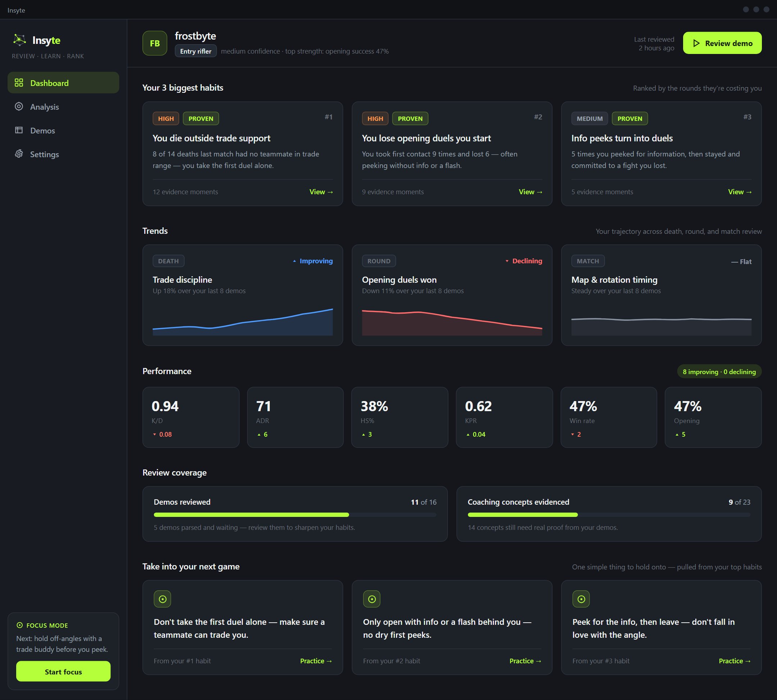Click the ROUND trend tag
Screen dimensions: 777x700
tap(379, 261)
